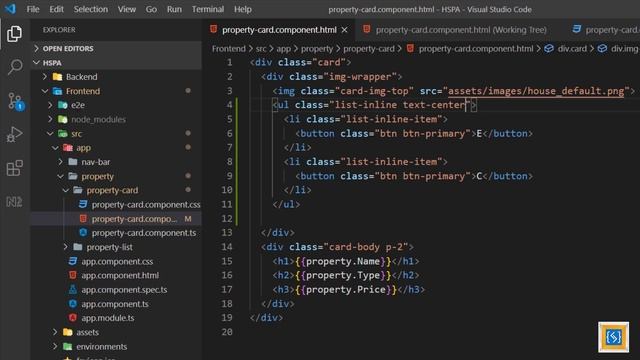
Task: Click line number 12 in the gutter
Action: coord(227,218)
